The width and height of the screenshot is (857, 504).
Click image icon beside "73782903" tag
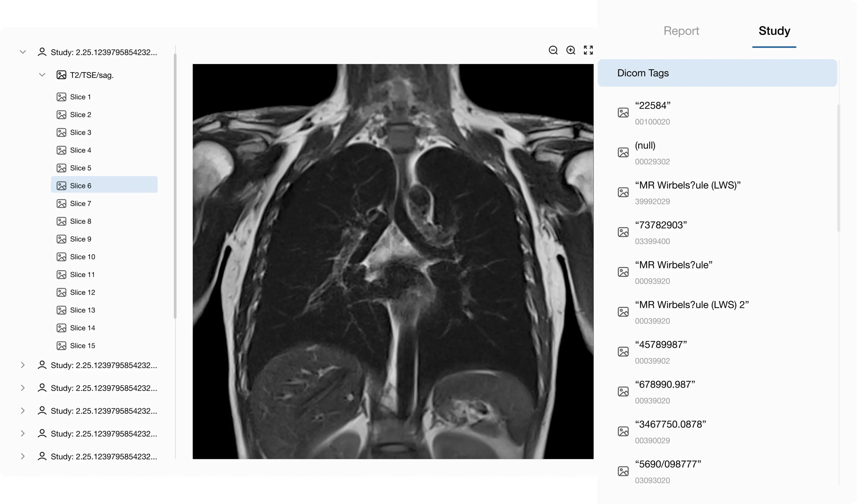pos(623,232)
